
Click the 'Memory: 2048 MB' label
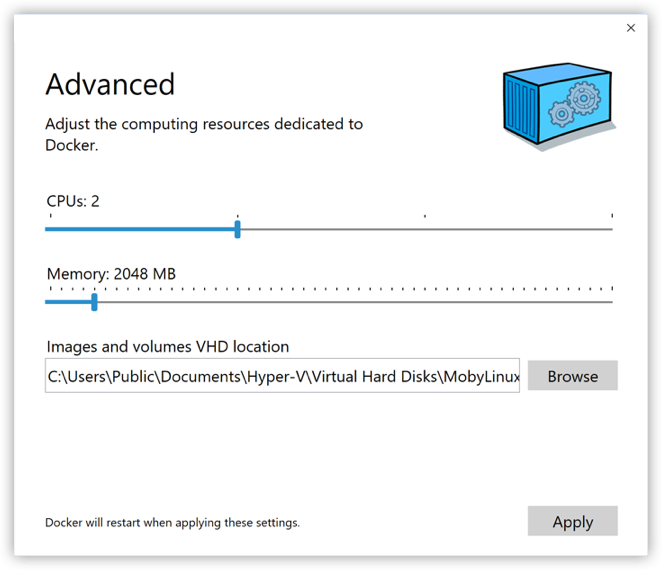(111, 273)
